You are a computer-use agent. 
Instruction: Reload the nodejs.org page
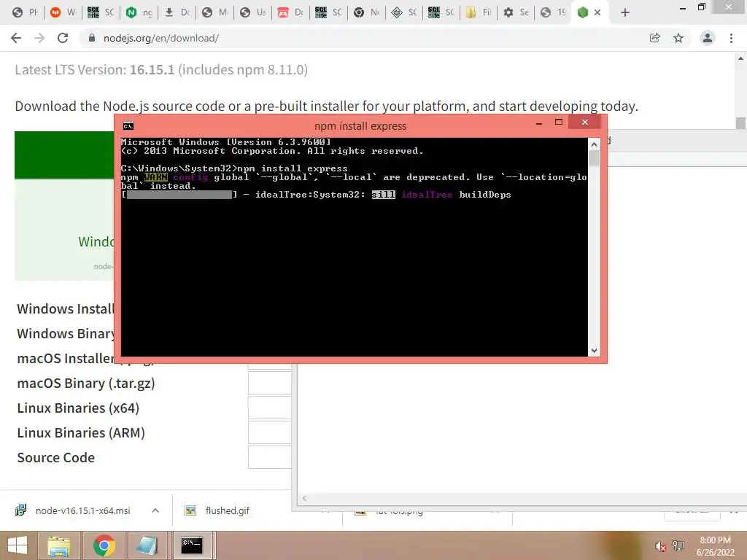point(63,38)
